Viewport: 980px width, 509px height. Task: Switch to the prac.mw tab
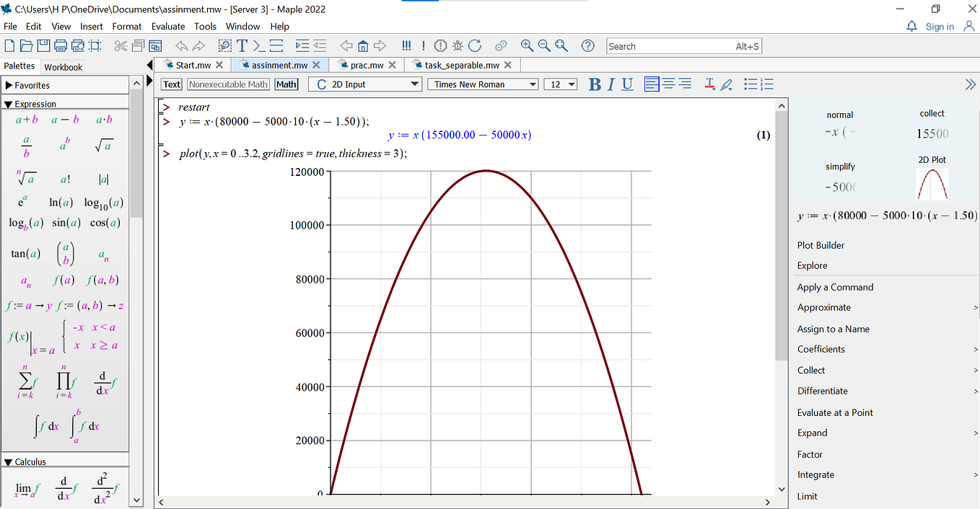(x=364, y=64)
